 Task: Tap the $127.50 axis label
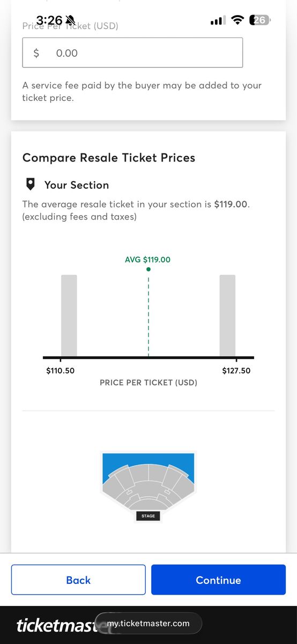coord(236,371)
